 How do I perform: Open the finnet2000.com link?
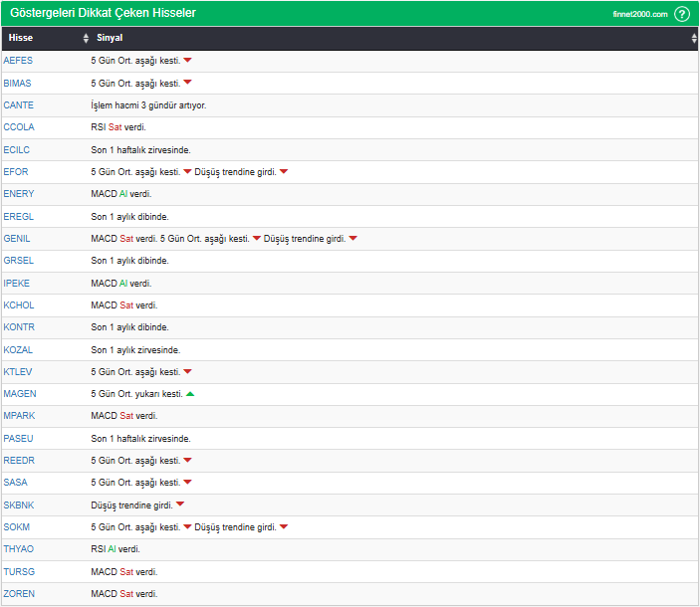point(639,14)
